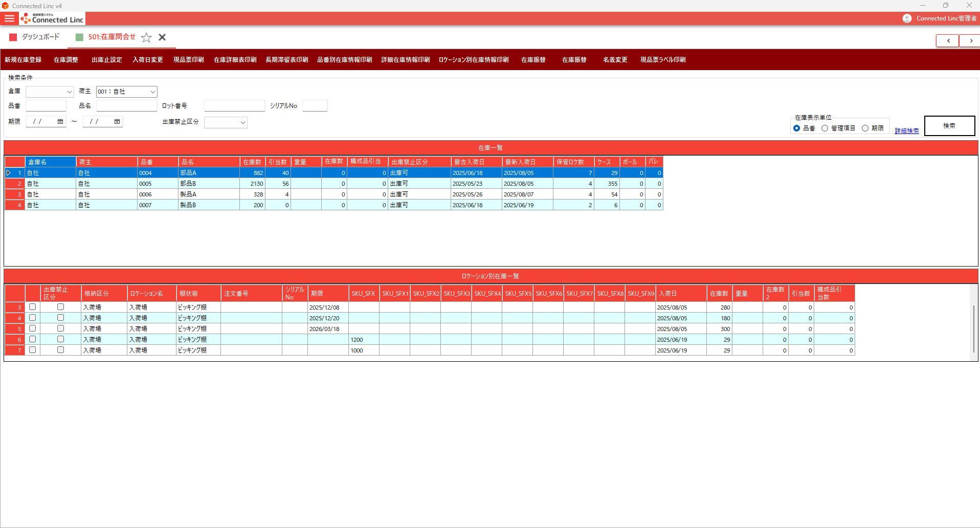Tick the first checkbox in row 3
The image size is (980, 528).
[33, 307]
